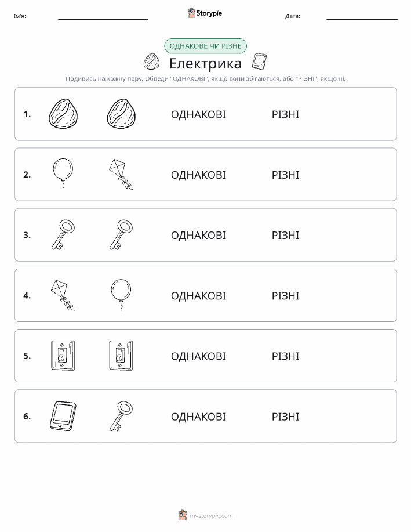Choose ОДНАКОВІ in row 5
Image resolution: width=411 pixels, height=532 pixels.
pos(198,356)
